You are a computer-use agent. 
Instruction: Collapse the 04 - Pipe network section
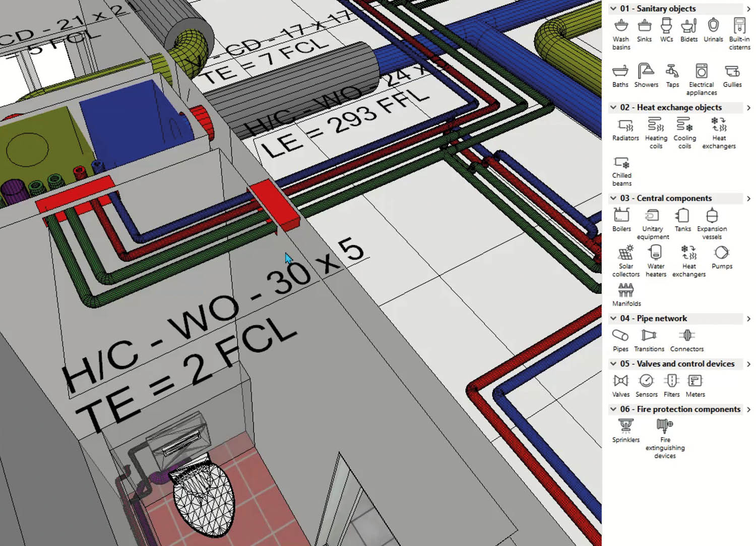pos(613,319)
